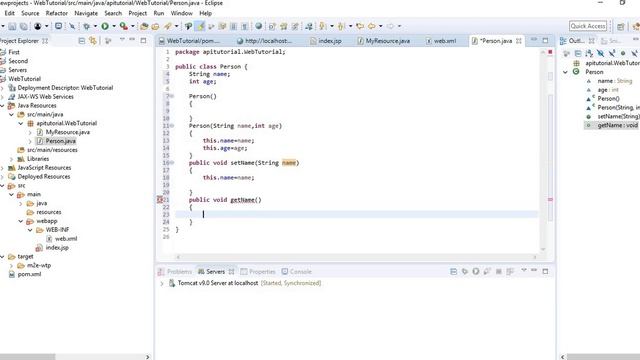This screenshot has width=640, height=360.
Task: Open the Debug button dropdown arrow
Action: 96,27
